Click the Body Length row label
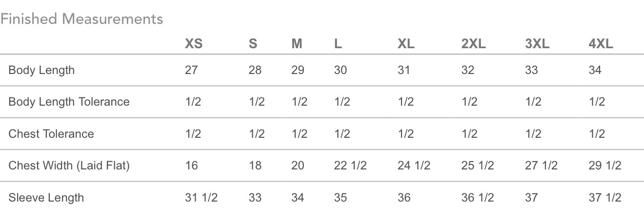 point(41,70)
